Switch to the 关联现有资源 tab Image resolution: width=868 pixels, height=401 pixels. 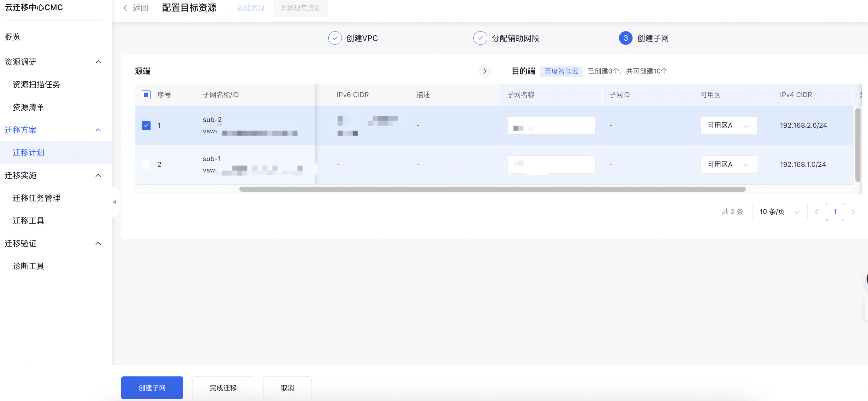(x=300, y=8)
